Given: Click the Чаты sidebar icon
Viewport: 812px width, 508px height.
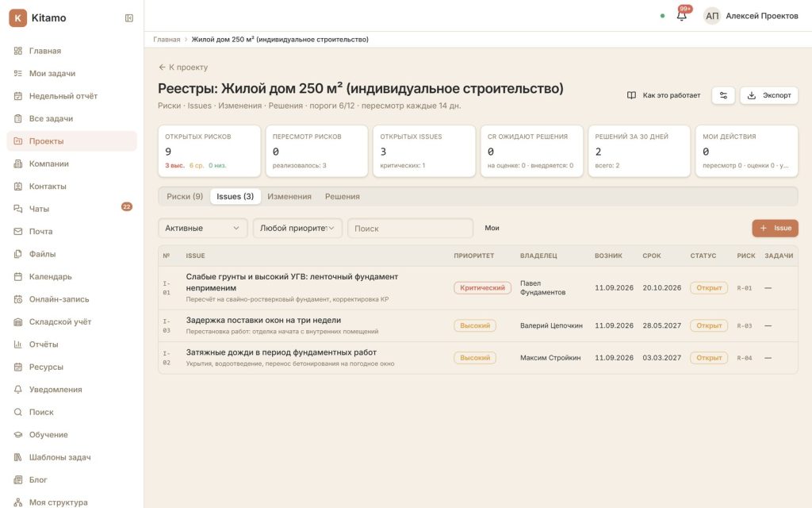Looking at the screenshot, I should (x=18, y=209).
